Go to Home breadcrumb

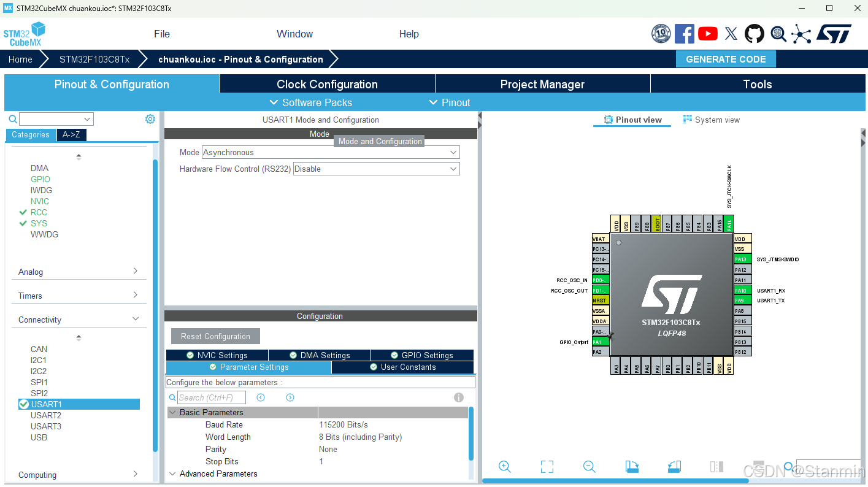point(20,59)
